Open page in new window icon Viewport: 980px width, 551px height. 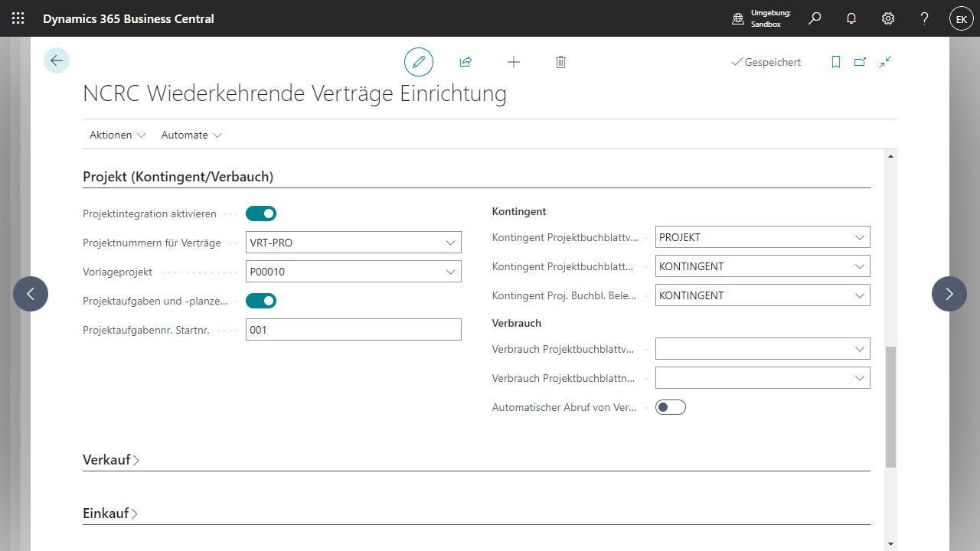click(861, 62)
